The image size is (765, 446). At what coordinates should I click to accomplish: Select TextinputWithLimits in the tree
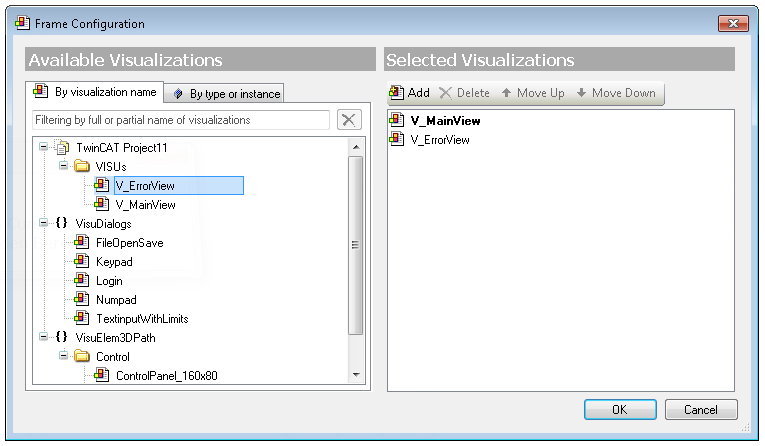tap(142, 319)
